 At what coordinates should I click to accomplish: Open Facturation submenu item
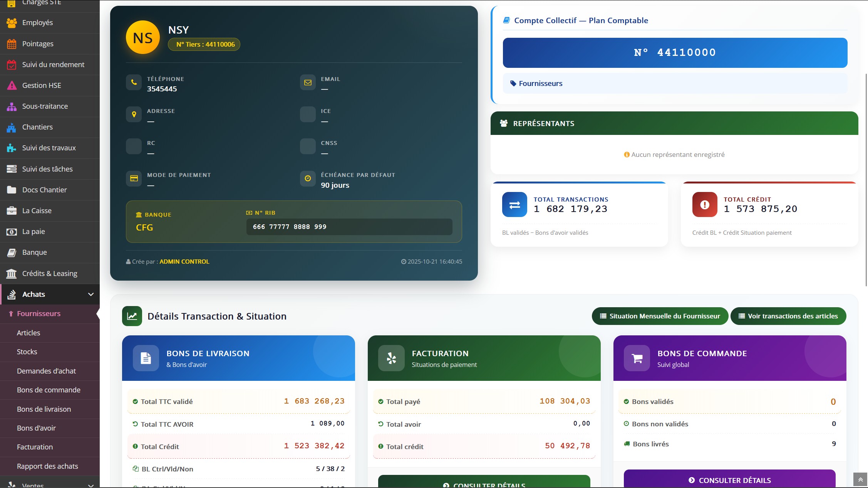50,447
